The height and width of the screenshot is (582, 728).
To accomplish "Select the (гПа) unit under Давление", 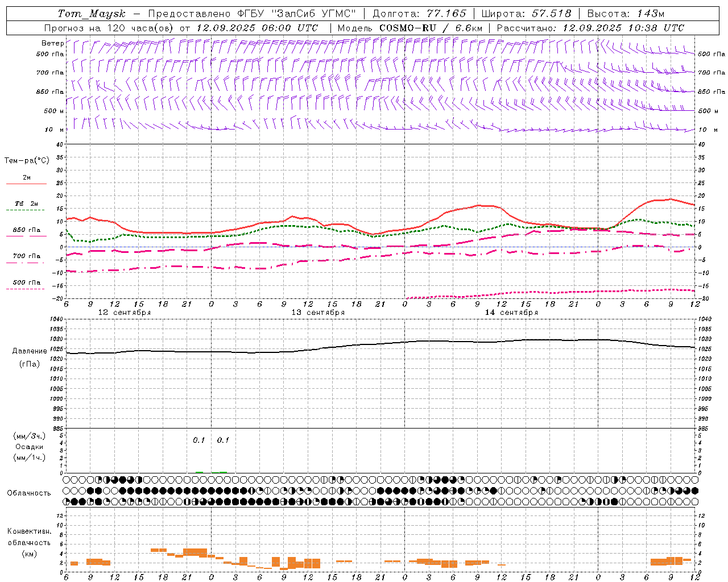I will click(x=29, y=364).
